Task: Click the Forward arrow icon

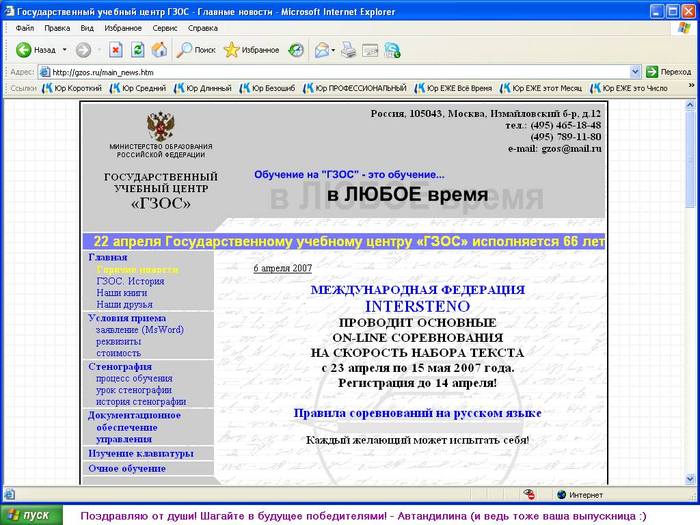Action: coord(83,50)
